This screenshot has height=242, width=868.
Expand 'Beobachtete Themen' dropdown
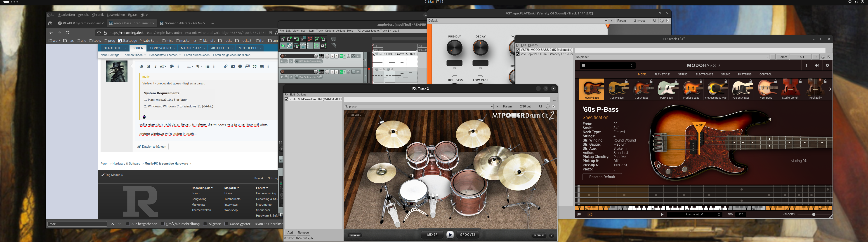point(180,55)
